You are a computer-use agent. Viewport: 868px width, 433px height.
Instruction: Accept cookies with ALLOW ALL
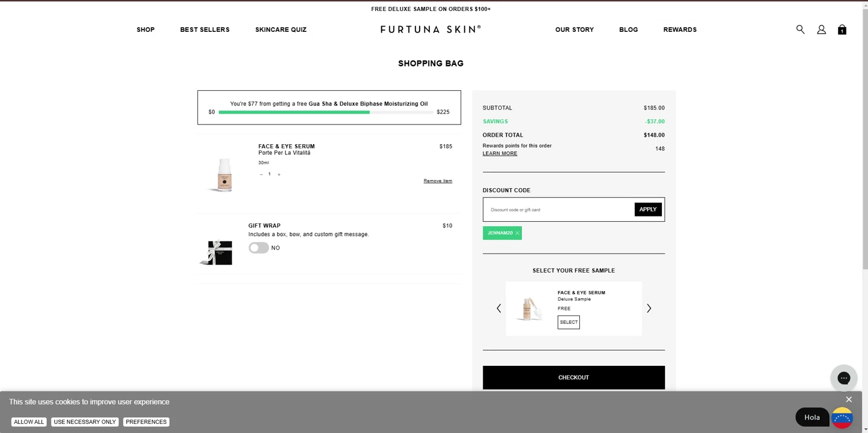tap(29, 422)
